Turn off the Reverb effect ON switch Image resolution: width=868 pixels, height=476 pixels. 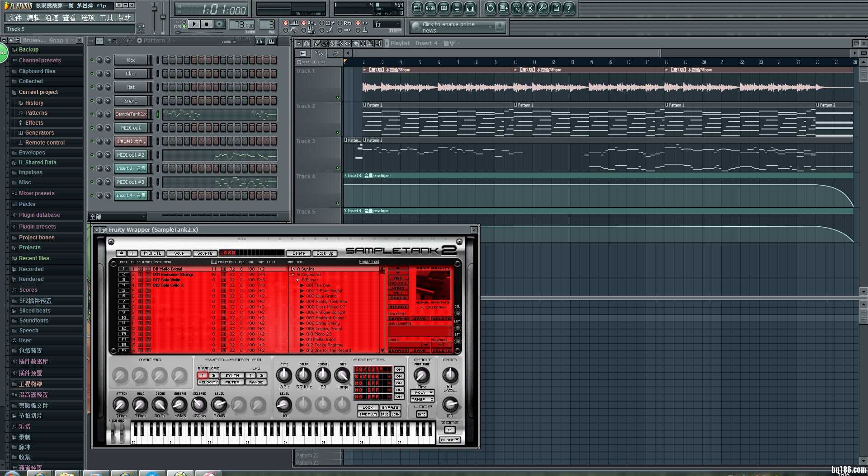(x=398, y=376)
